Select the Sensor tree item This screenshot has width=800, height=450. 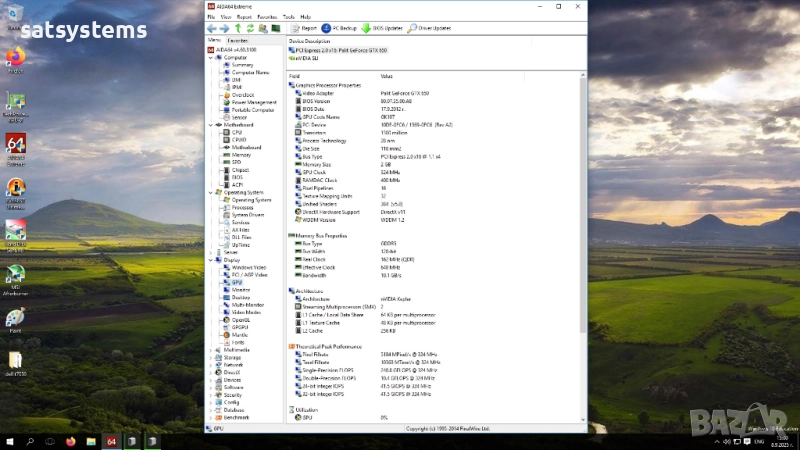point(239,117)
